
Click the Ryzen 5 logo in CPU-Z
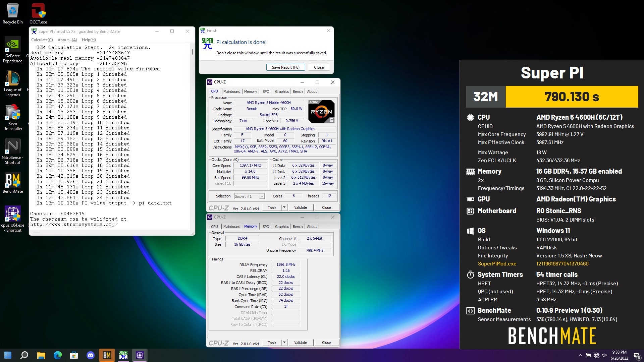(x=321, y=112)
